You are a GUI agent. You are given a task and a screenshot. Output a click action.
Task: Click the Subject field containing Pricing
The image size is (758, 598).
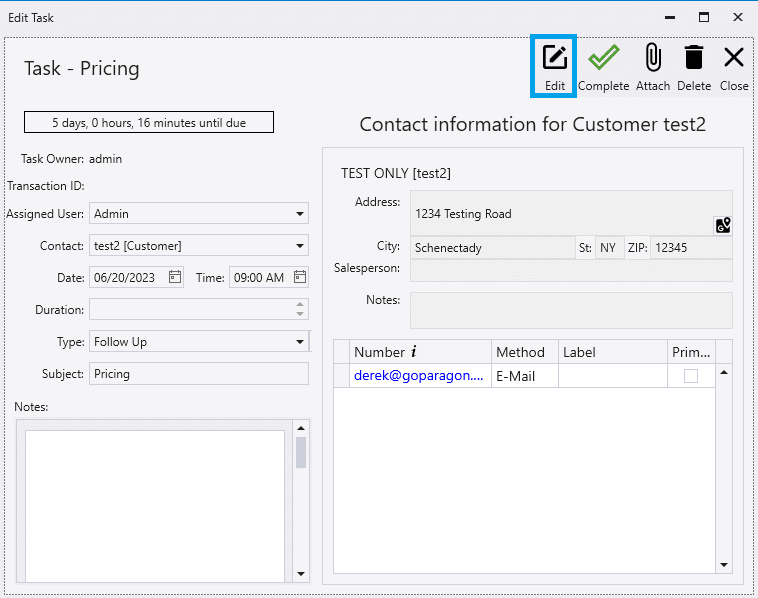[198, 373]
